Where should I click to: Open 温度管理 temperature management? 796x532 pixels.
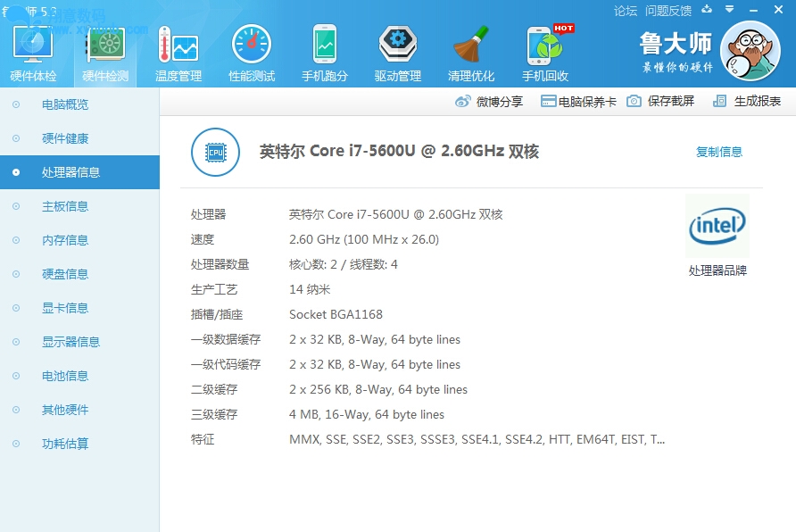[x=178, y=54]
